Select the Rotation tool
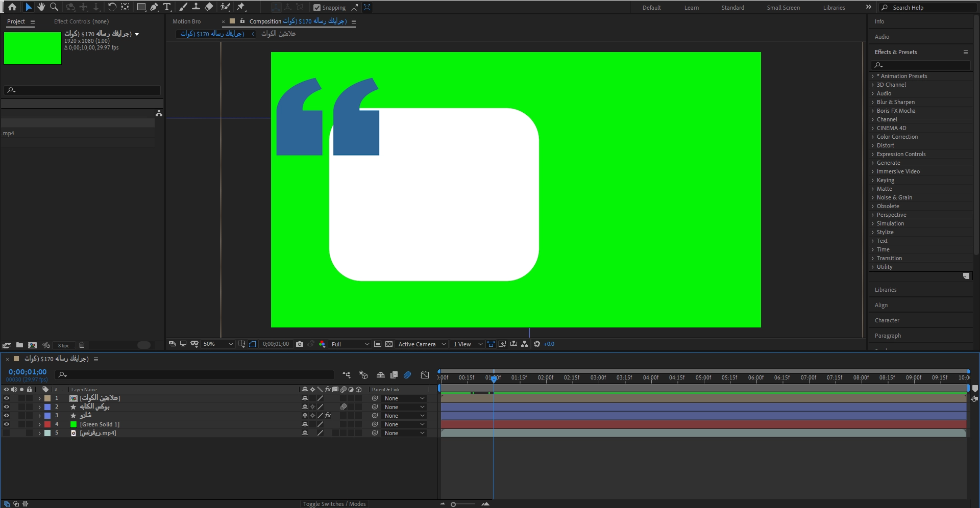The height and width of the screenshot is (508, 980). pyautogui.click(x=112, y=7)
